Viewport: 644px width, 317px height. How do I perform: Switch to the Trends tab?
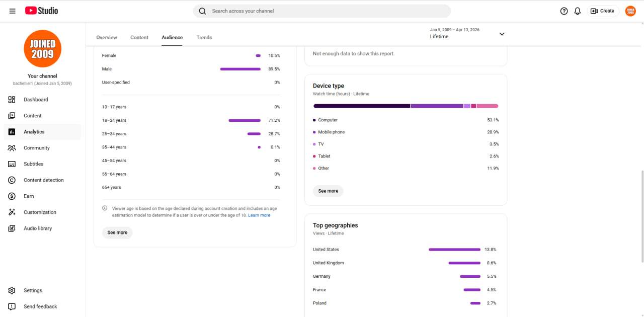[204, 38]
